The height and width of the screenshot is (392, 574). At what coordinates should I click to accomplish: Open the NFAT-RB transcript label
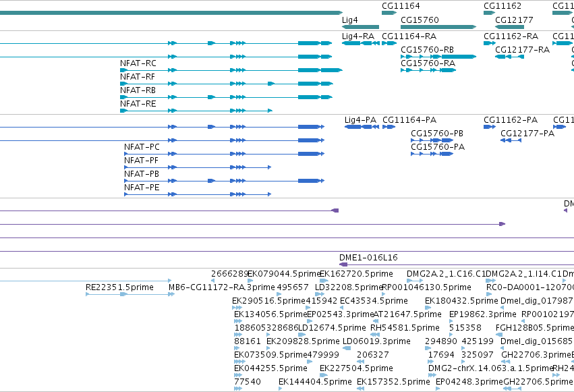(x=138, y=90)
